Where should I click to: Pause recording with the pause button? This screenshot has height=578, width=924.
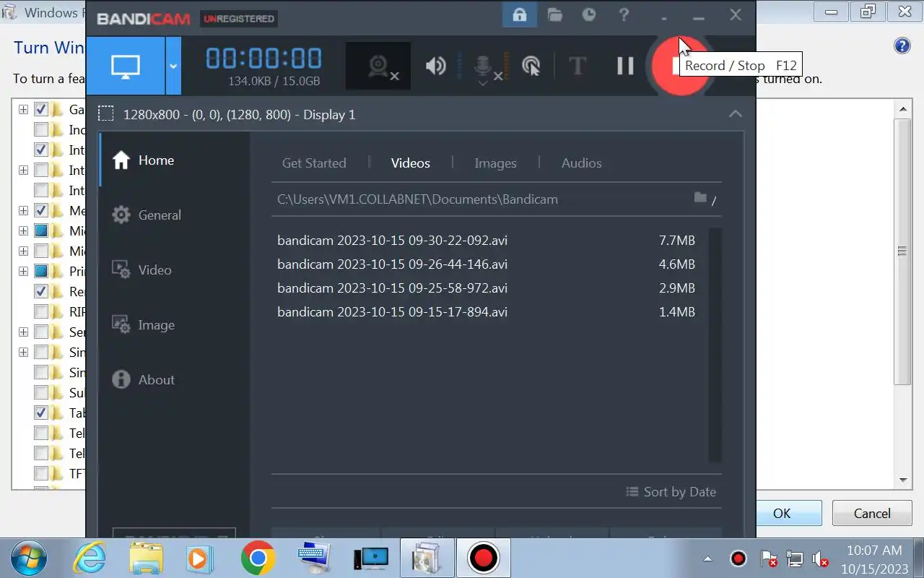(x=625, y=66)
